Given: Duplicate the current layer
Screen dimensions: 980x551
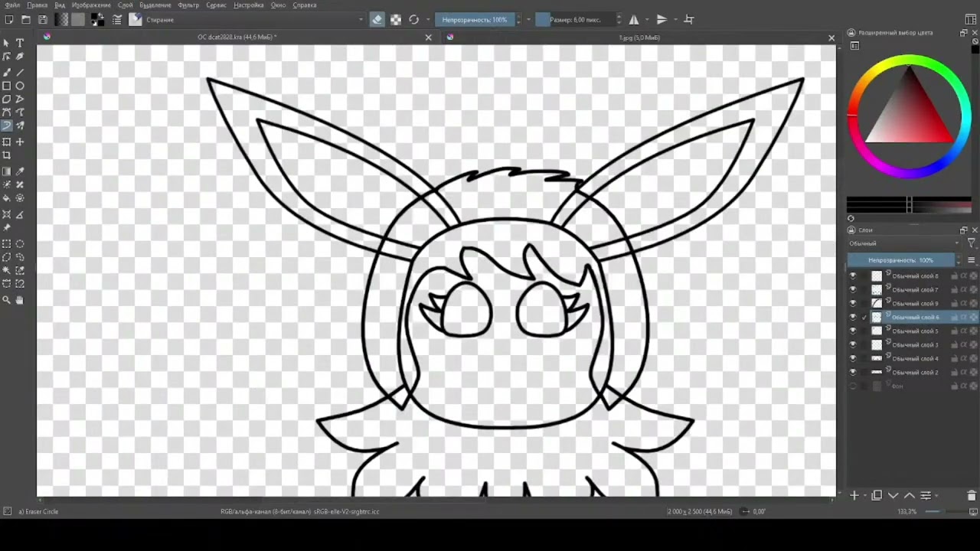Looking at the screenshot, I should click(x=877, y=496).
